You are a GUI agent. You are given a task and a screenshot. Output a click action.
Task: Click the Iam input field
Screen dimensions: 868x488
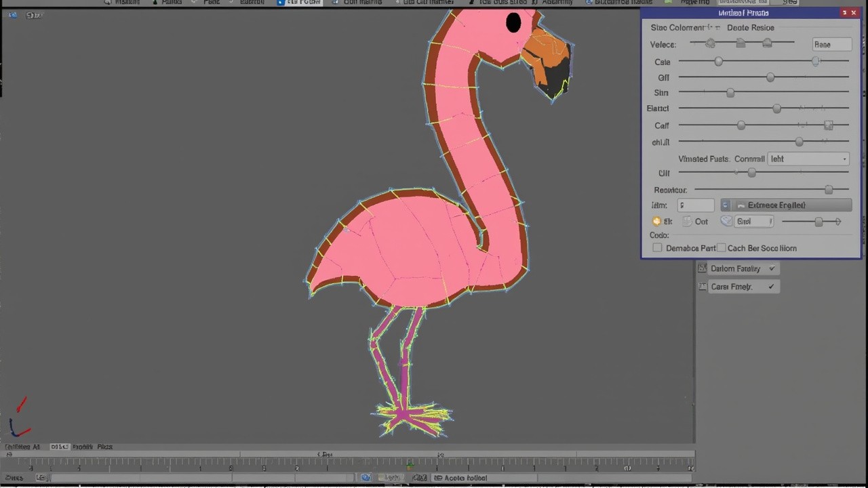coord(696,205)
